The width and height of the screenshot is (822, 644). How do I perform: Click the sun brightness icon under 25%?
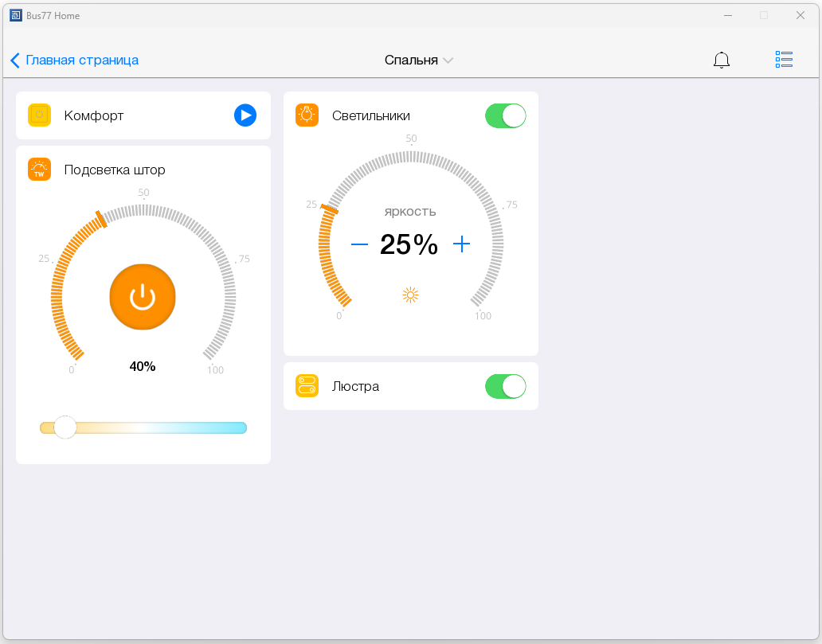[410, 295]
